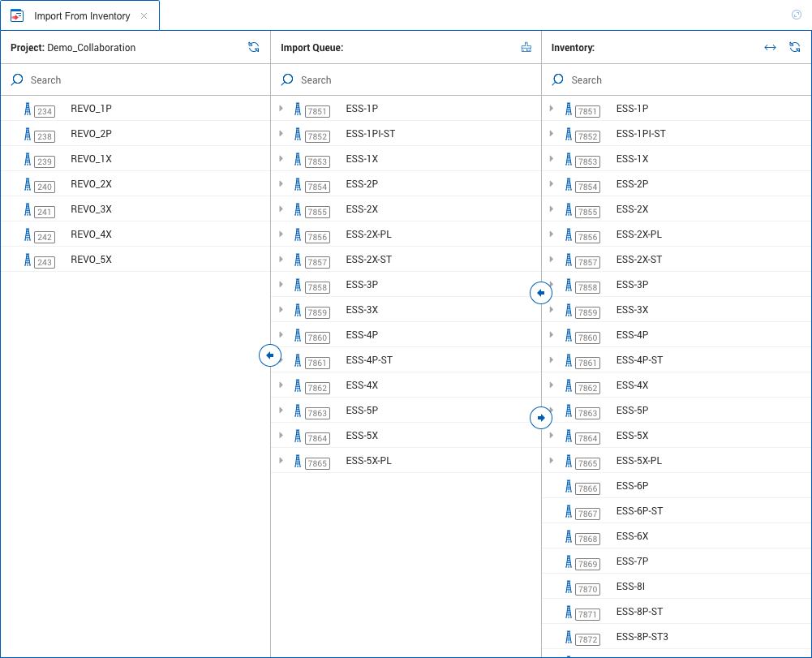Click the Project panel search field
Viewport: 812px width, 658px height.
(138, 80)
